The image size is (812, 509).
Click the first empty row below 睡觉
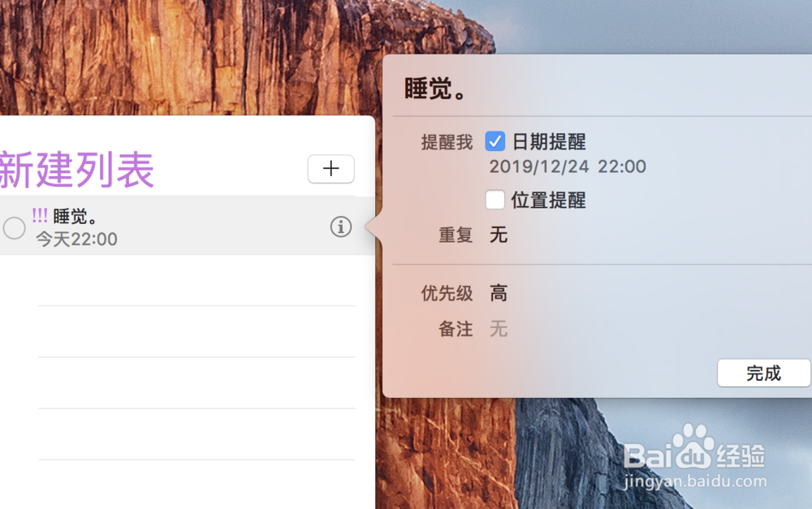pos(197,280)
